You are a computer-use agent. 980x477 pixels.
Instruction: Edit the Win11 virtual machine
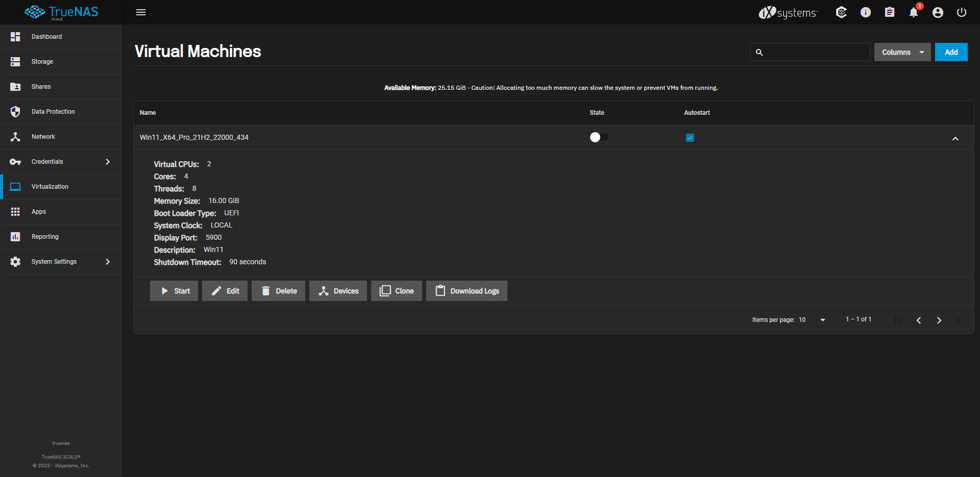coord(225,291)
